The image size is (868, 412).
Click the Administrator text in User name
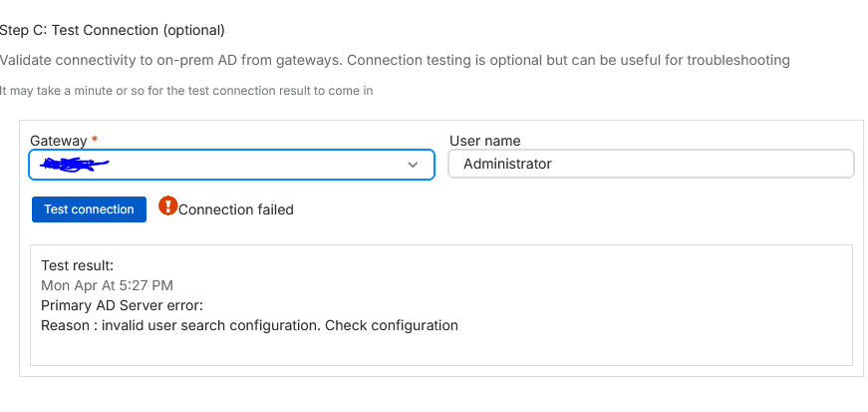pyautogui.click(x=507, y=165)
